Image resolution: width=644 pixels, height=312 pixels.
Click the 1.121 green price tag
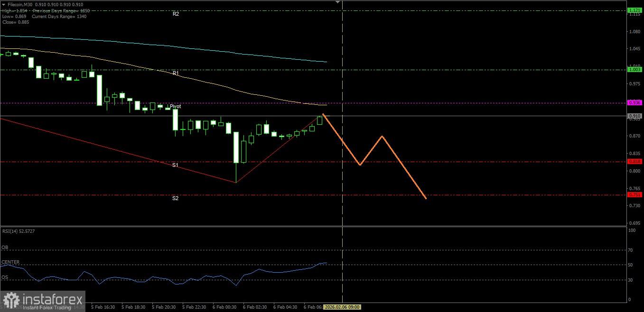coord(635,10)
